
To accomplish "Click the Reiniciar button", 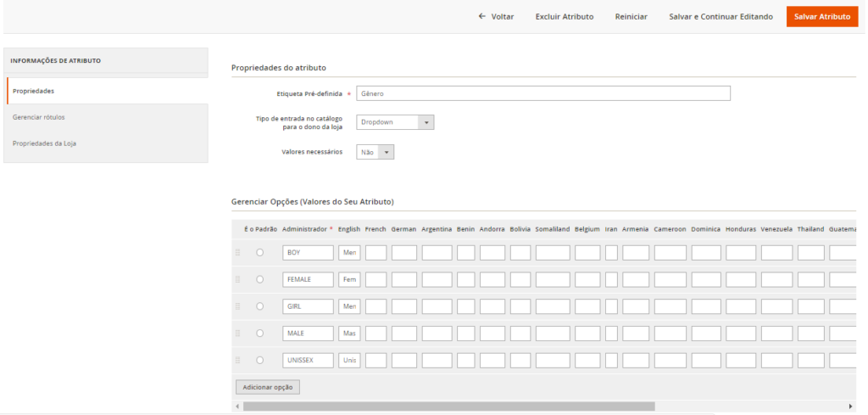I will click(631, 17).
